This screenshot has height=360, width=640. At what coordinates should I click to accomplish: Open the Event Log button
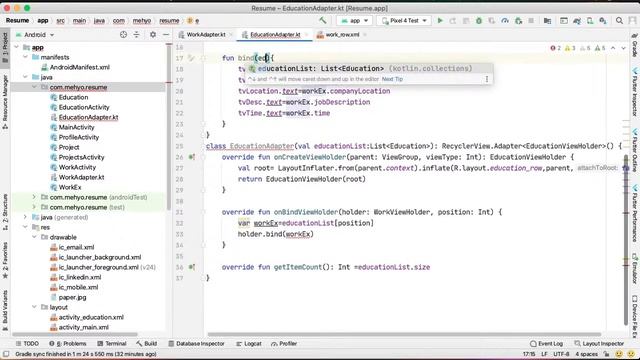546,344
